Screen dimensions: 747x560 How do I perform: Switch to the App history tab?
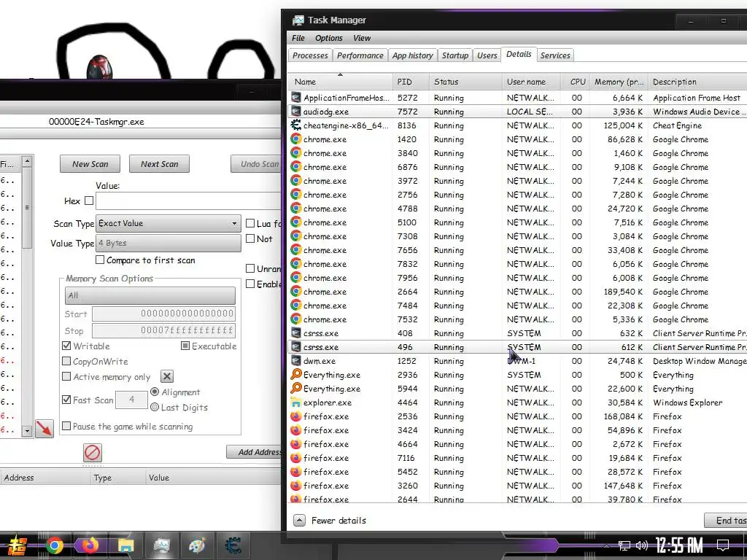pos(413,55)
